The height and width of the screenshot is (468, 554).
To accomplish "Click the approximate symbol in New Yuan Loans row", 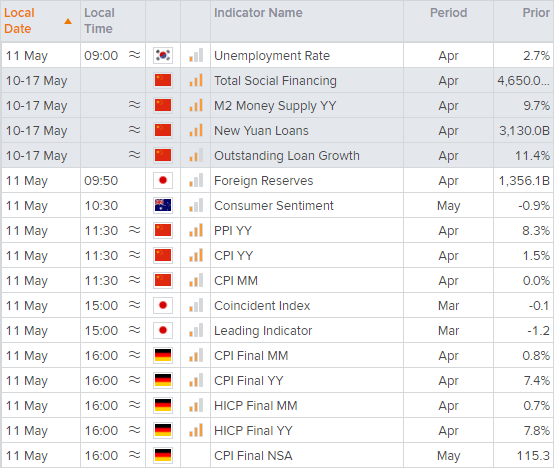I will coord(134,130).
